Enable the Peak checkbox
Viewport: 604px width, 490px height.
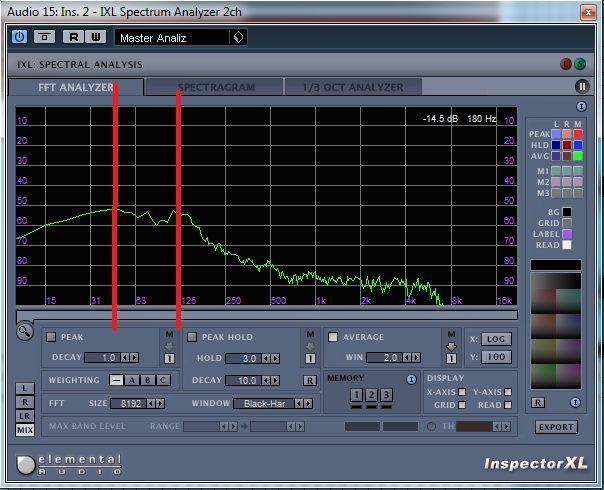51,337
